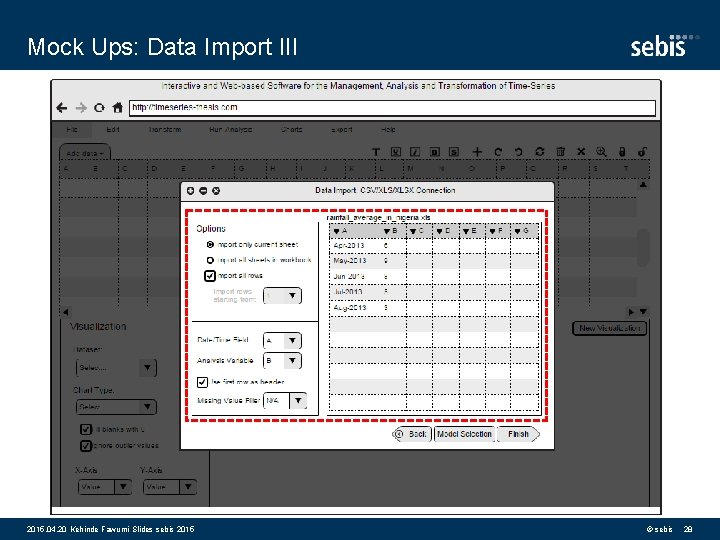Select 'Import only current sheet' radio button

210,245
